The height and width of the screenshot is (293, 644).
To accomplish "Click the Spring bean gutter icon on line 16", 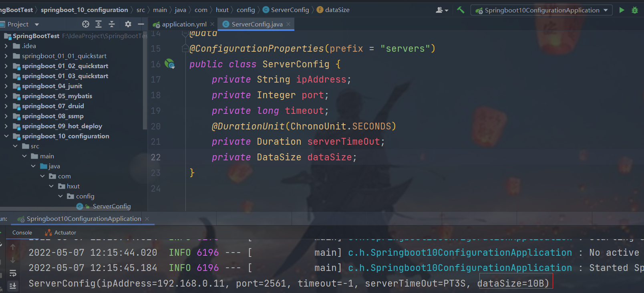I will [x=170, y=64].
